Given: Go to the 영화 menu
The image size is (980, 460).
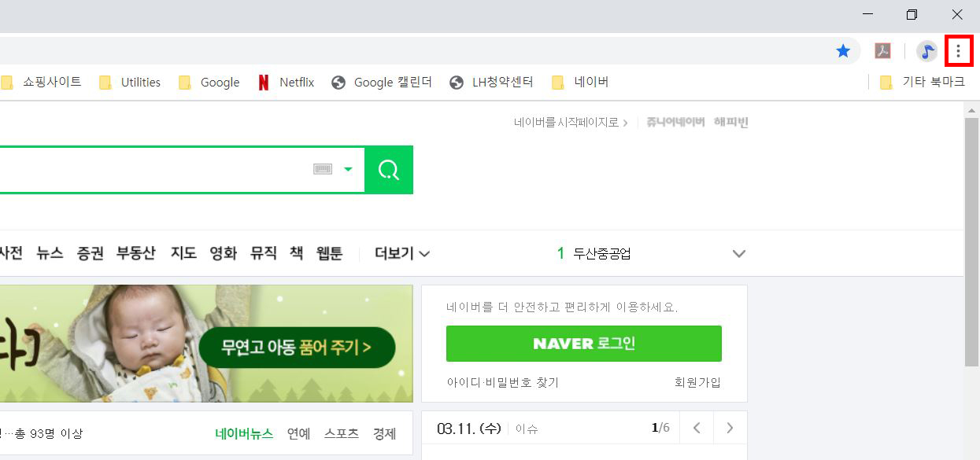Looking at the screenshot, I should click(x=223, y=253).
